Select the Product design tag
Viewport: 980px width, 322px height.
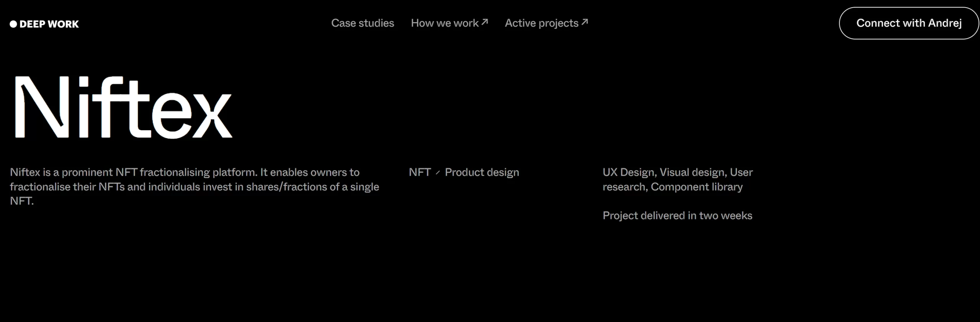pyautogui.click(x=482, y=172)
